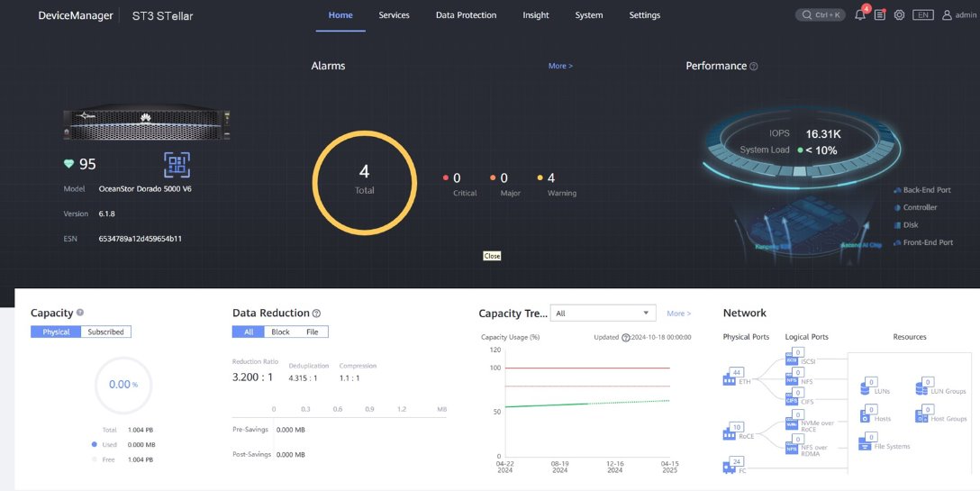Click the gear settings icon in header
Image resolution: width=980 pixels, height=491 pixels.
pyautogui.click(x=899, y=15)
